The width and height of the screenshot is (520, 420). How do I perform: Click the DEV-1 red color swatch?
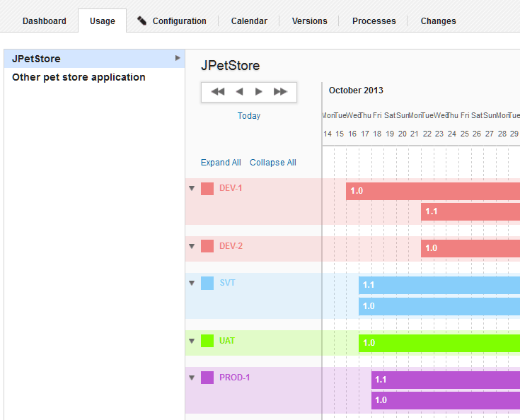(x=207, y=188)
